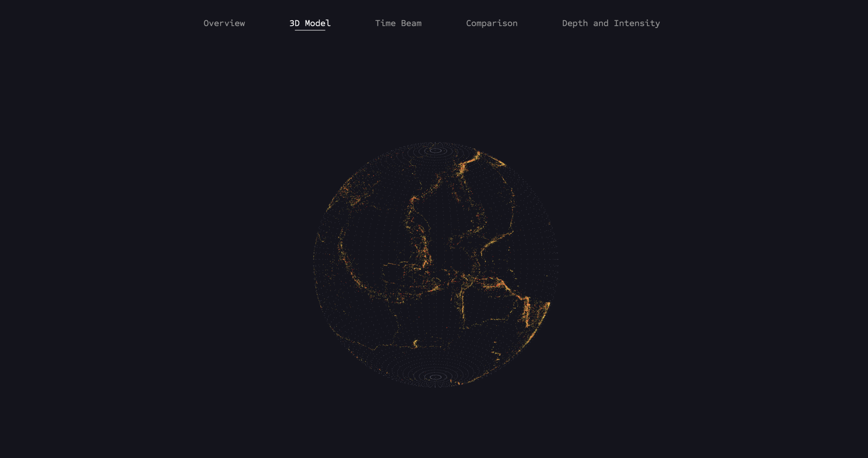Image resolution: width=868 pixels, height=458 pixels.
Task: Open the Overview tab
Action: (x=224, y=23)
